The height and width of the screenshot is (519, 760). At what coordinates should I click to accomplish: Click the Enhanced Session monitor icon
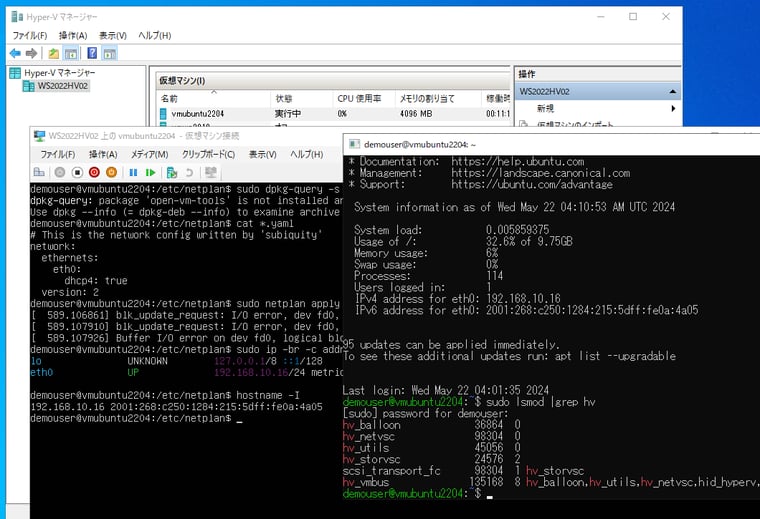click(210, 172)
